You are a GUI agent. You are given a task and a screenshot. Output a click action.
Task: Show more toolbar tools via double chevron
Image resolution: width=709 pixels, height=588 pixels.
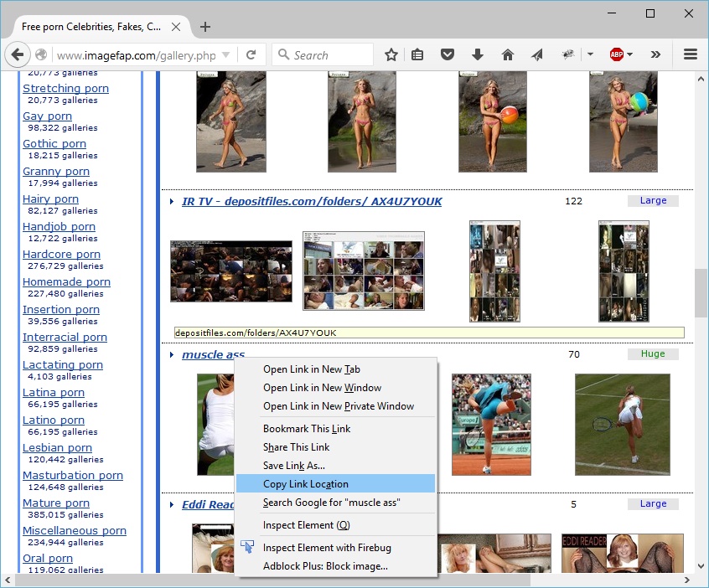(x=655, y=55)
